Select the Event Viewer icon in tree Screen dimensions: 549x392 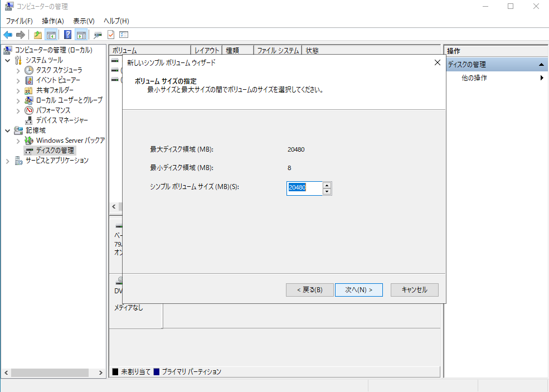pos(29,80)
